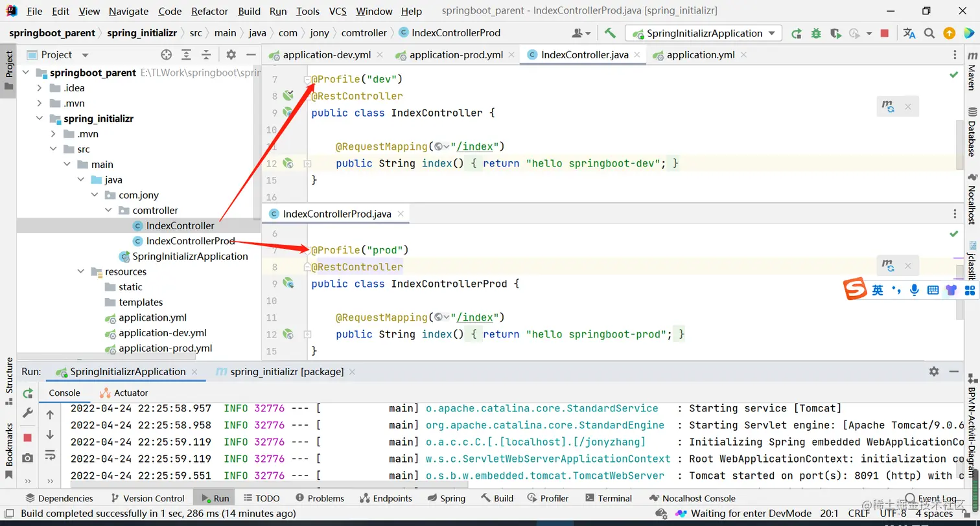Close the IndexController.java tab
The image size is (980, 526).
point(638,55)
